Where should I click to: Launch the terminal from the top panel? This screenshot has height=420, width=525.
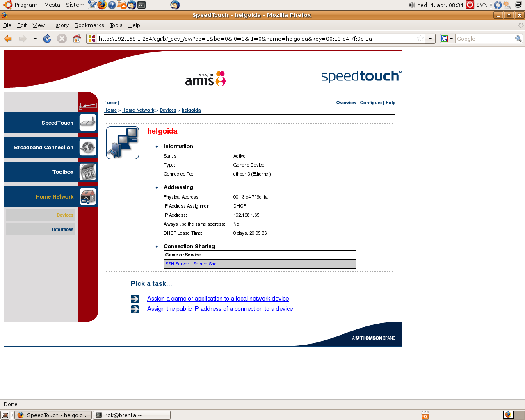[142, 5]
